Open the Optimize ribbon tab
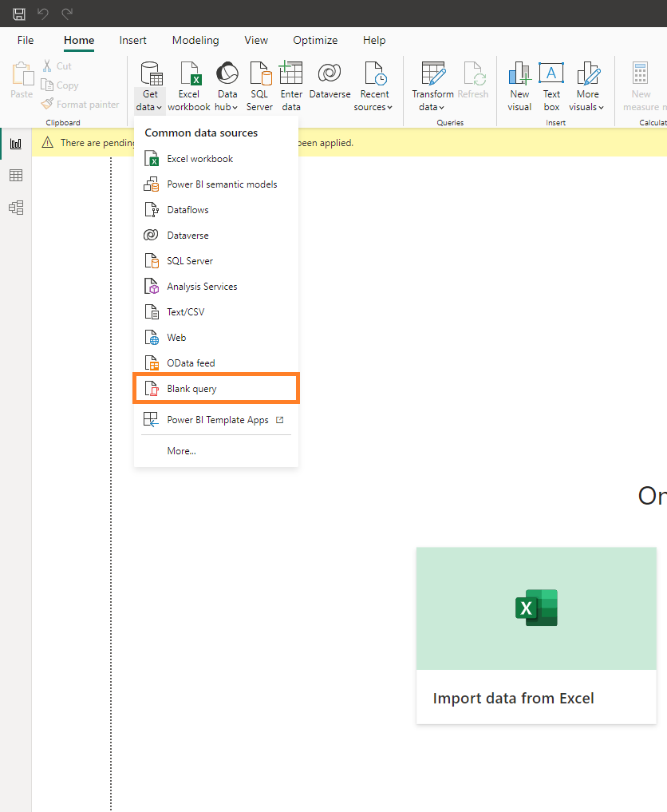This screenshot has height=812, width=667. click(x=315, y=41)
